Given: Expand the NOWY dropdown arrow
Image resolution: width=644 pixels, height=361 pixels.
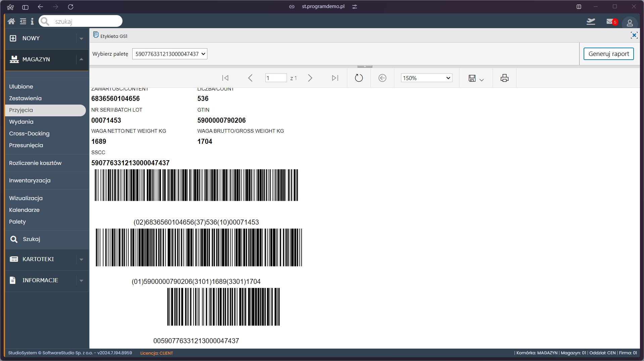Looking at the screenshot, I should (81, 39).
